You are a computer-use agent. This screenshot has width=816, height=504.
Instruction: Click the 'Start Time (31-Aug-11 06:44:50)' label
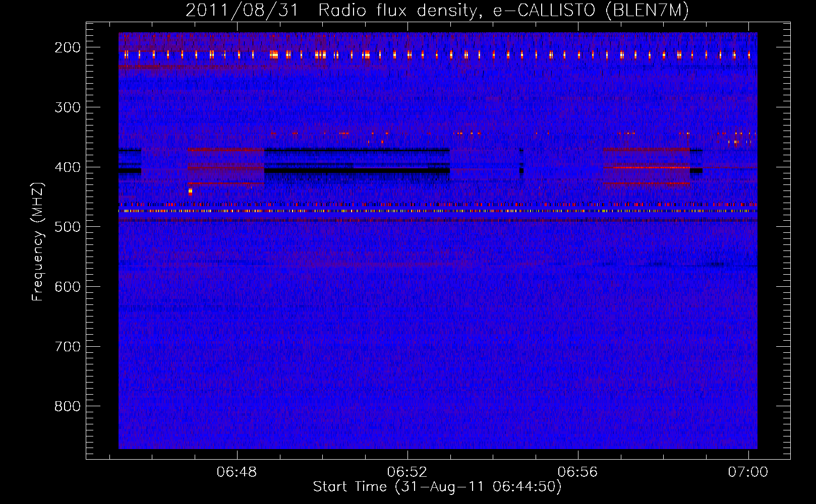(437, 486)
